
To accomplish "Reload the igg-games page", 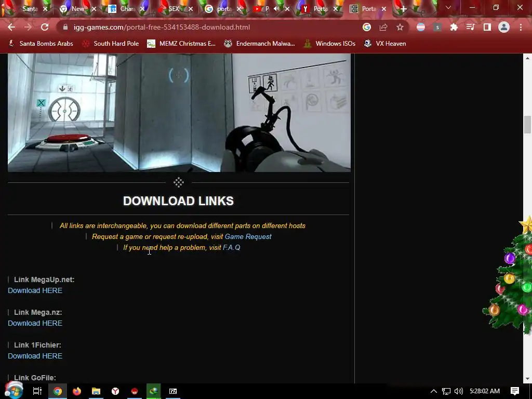I will 45,27.
